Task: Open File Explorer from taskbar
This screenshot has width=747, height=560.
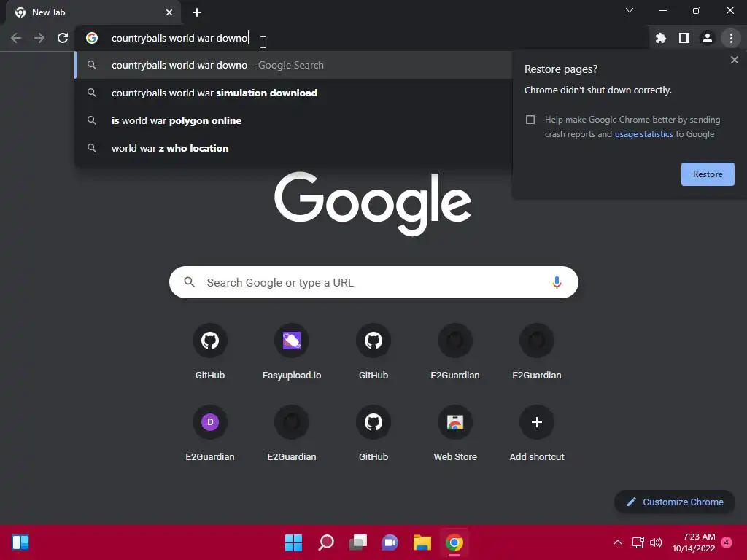Action: coord(422,542)
